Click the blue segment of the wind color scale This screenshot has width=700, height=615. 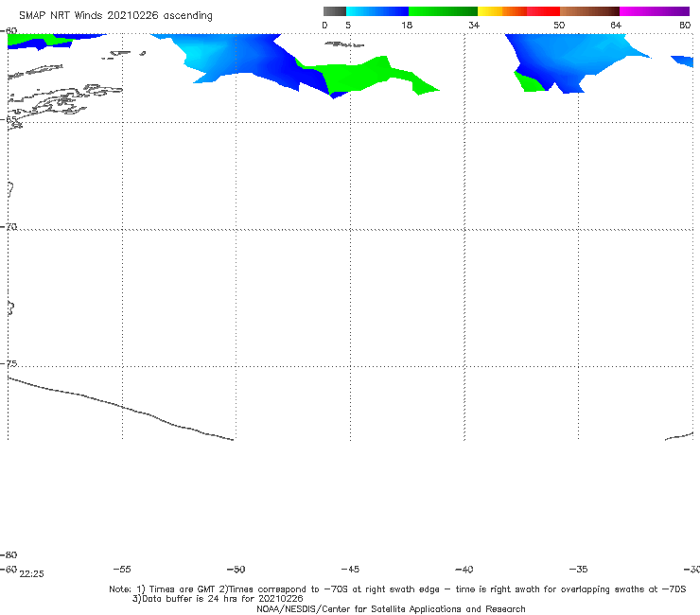[x=377, y=11]
